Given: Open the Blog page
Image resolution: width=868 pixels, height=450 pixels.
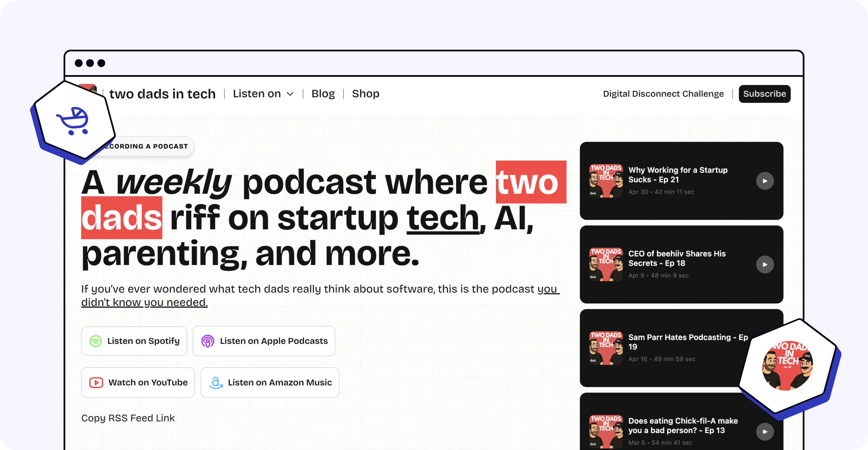Looking at the screenshot, I should click(323, 93).
